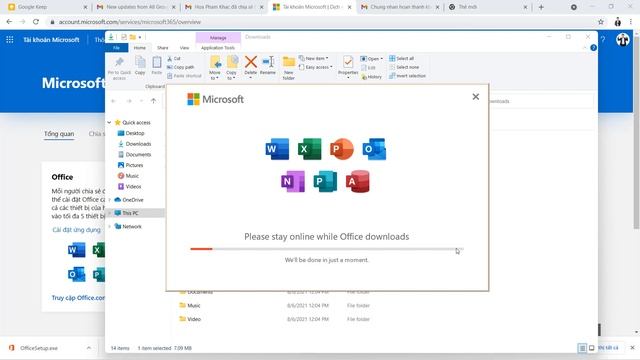The height and width of the screenshot is (360, 640).
Task: Click Cut in the Explorer ribbon
Action: [174, 59]
